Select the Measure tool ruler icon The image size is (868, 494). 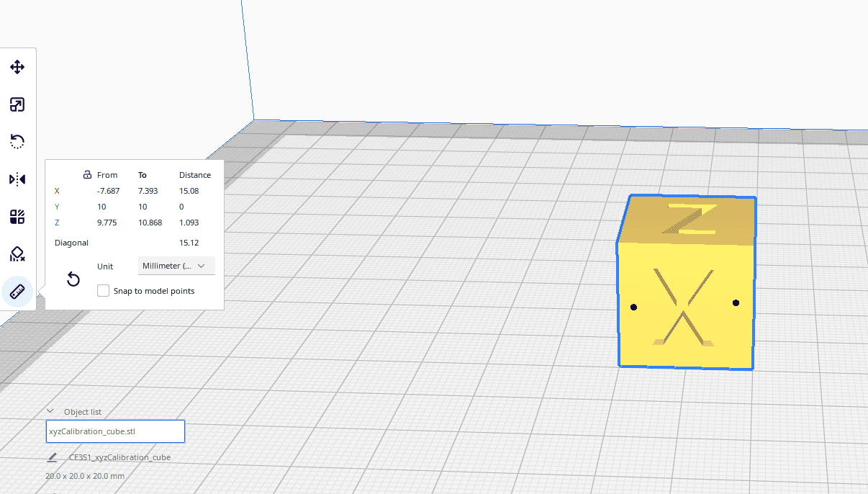(17, 292)
